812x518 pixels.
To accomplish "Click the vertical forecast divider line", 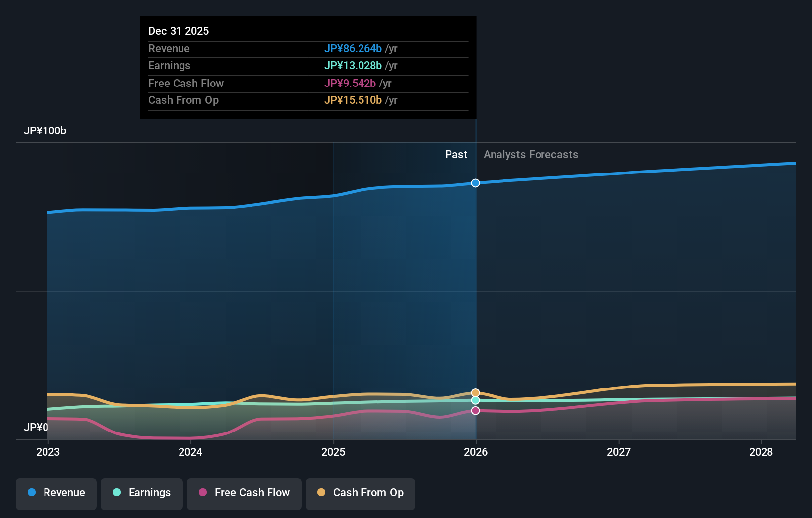I will (x=475, y=297).
